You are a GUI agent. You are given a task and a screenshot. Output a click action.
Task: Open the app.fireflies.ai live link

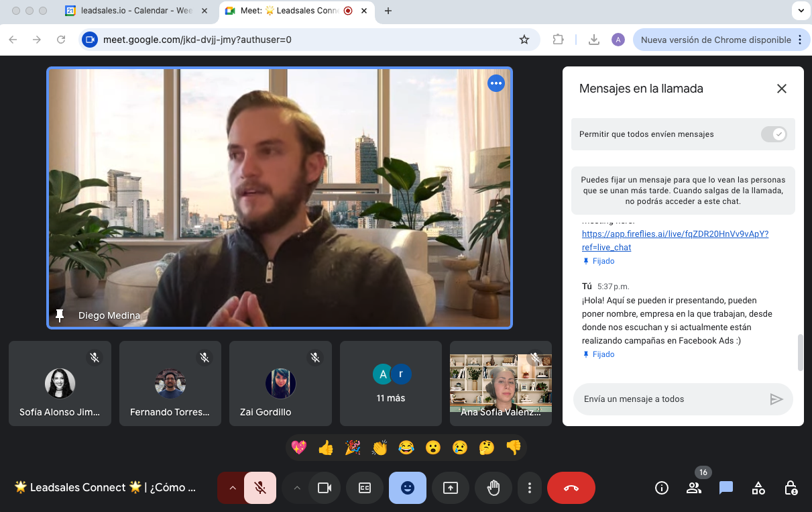[x=675, y=241]
